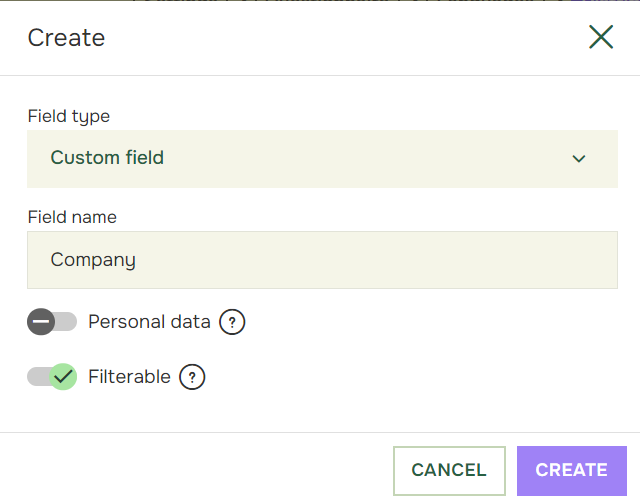Open the Filterable help question mark icon
This screenshot has width=640, height=504.
192,377
